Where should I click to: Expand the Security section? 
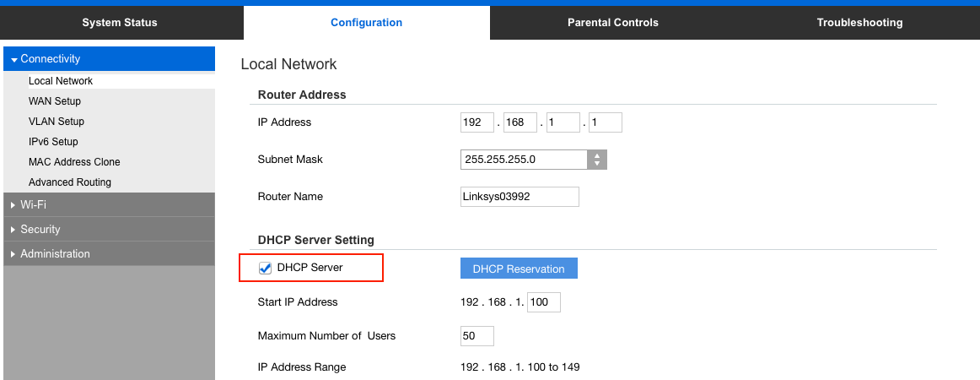point(110,229)
